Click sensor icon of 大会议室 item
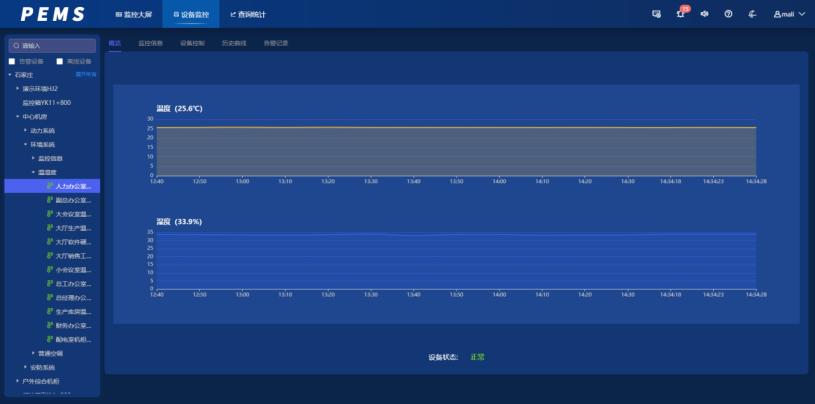 click(x=50, y=214)
